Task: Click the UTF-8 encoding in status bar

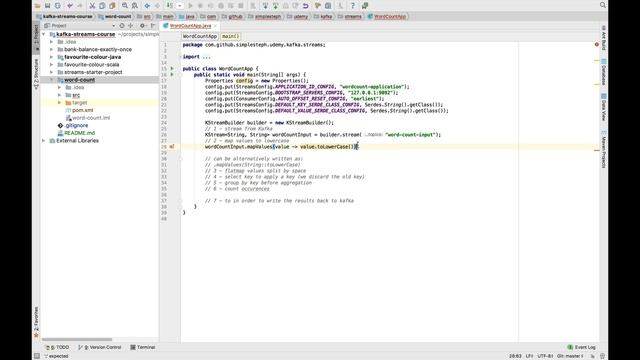Action: pyautogui.click(x=545, y=356)
